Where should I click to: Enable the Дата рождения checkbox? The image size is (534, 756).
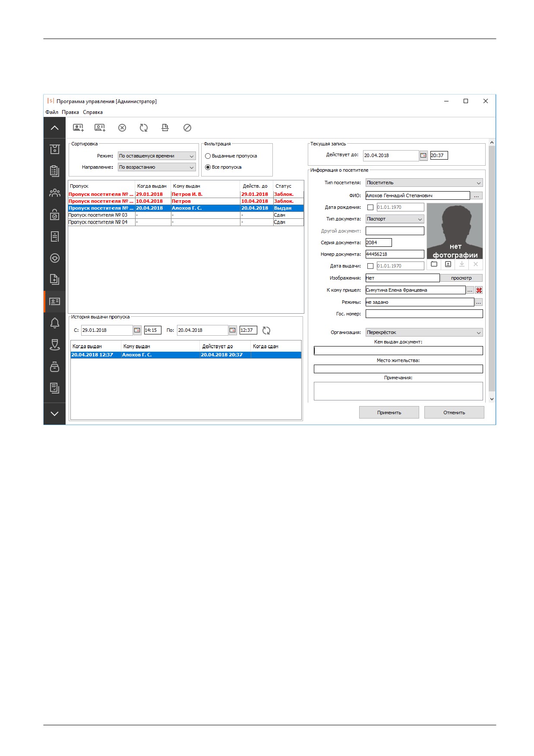pyautogui.click(x=370, y=207)
